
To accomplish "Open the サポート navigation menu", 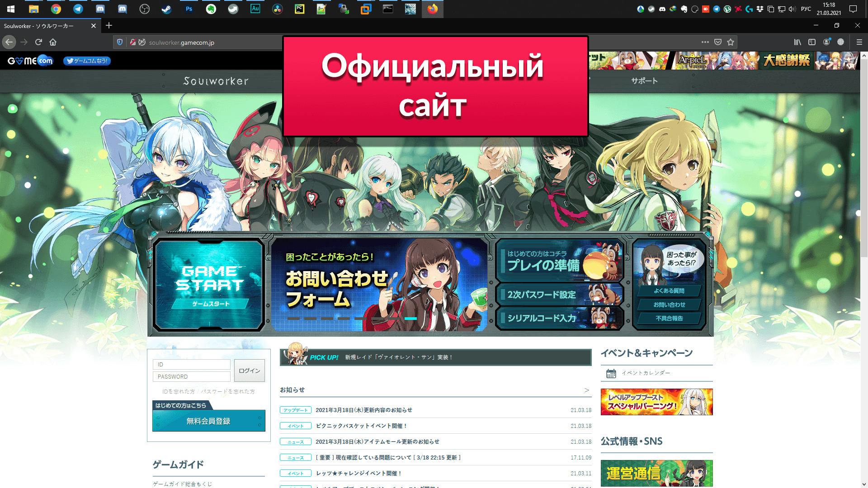I will (x=645, y=81).
